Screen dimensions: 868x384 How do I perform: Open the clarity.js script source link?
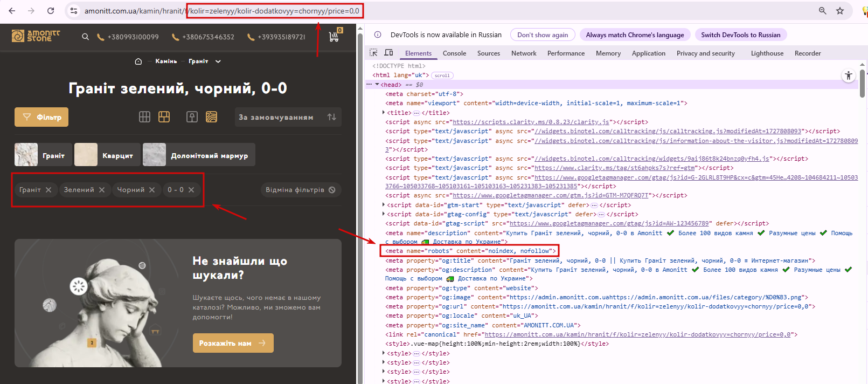pyautogui.click(x=531, y=122)
